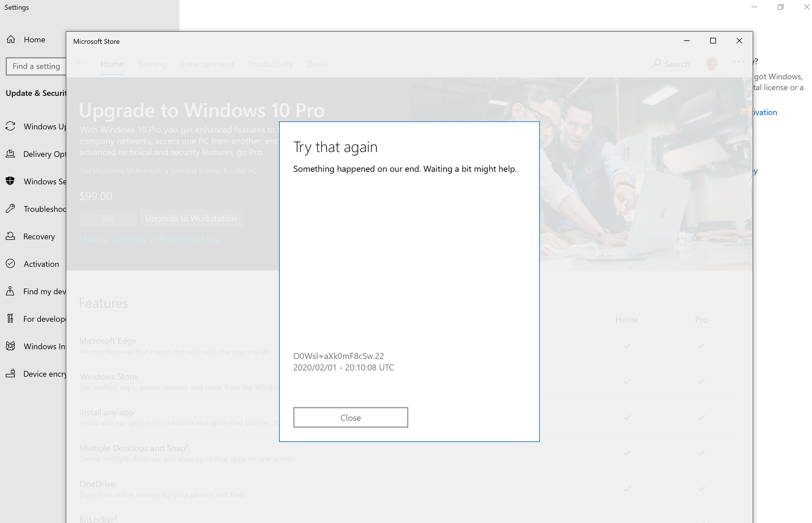812x523 pixels.
Task: Click the Windows Insider cat icon in Settings
Action: click(x=11, y=346)
